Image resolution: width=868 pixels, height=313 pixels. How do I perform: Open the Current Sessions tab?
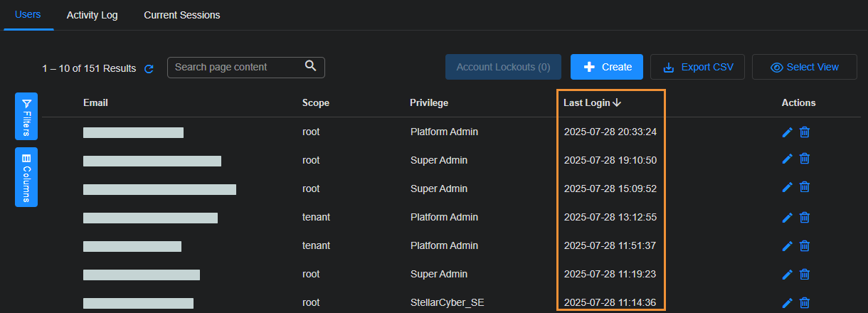pos(181,15)
